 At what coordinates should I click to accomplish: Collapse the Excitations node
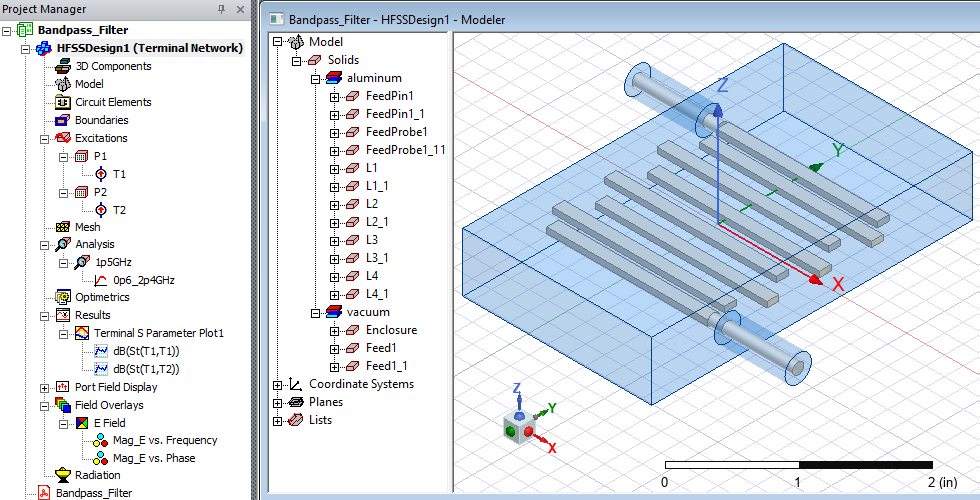tap(44, 138)
